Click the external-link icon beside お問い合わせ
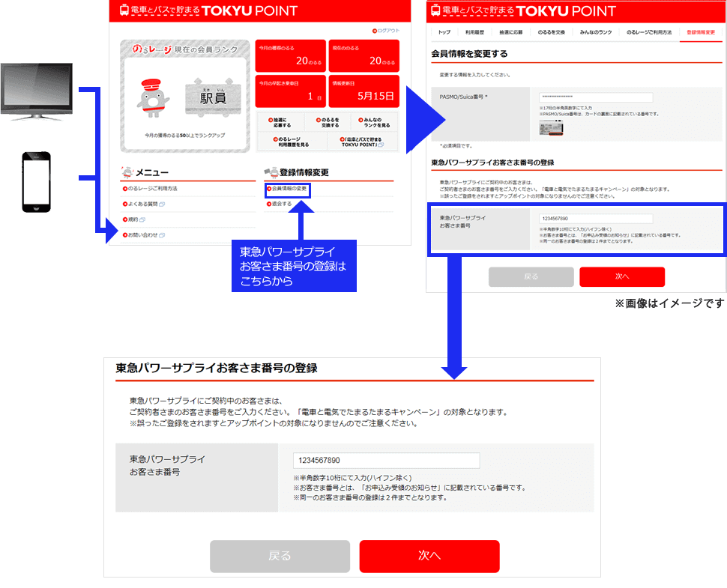The image size is (727, 588). point(162,235)
